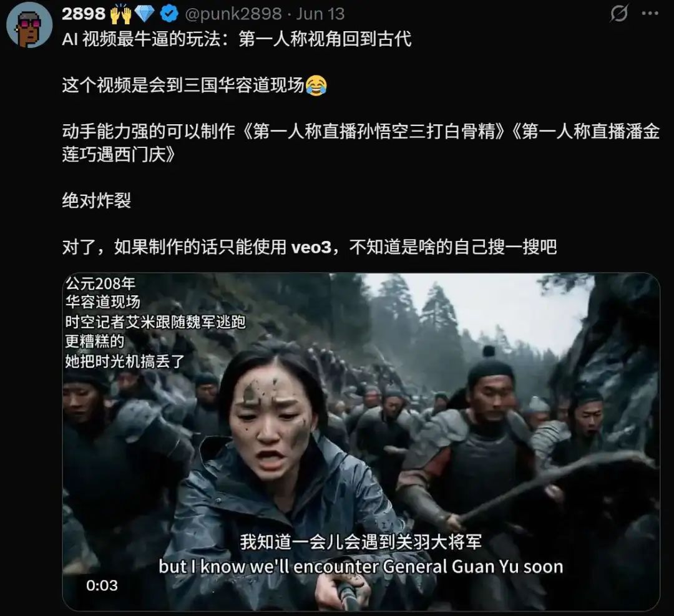This screenshot has height=616, width=674.
Task: Click the raised hands emoji beside 2898
Action: 120,14
